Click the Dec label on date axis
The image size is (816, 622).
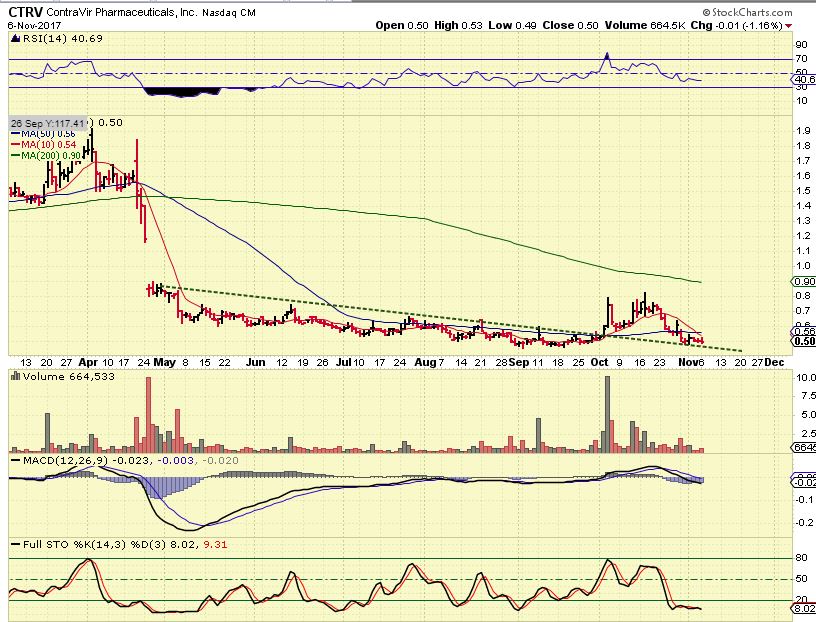(774, 362)
